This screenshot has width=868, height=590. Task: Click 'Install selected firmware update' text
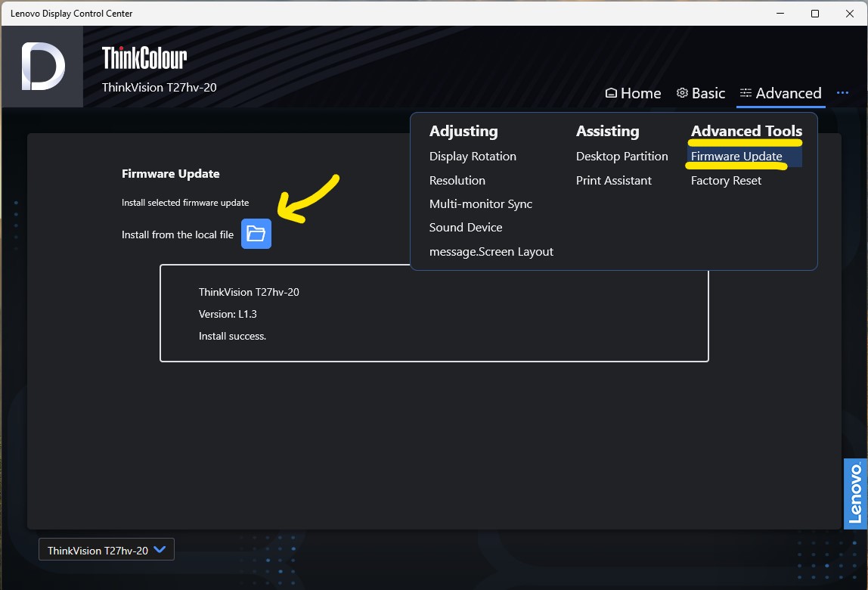[x=185, y=203]
